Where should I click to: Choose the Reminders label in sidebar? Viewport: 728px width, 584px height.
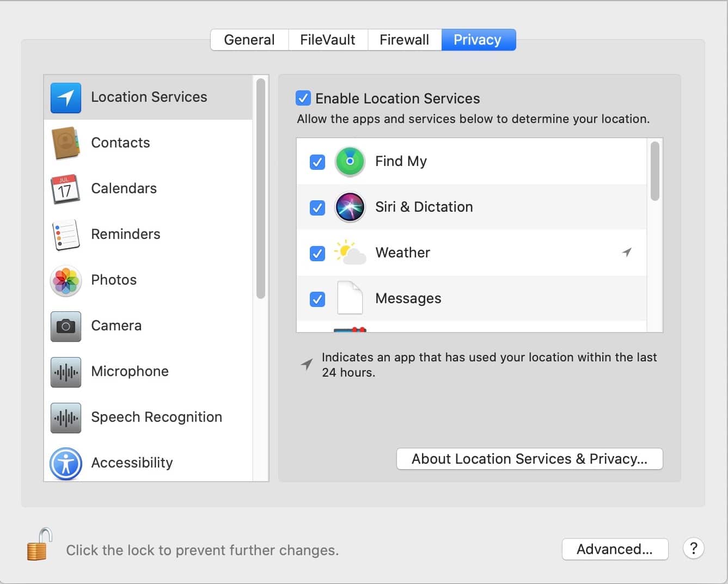click(126, 234)
